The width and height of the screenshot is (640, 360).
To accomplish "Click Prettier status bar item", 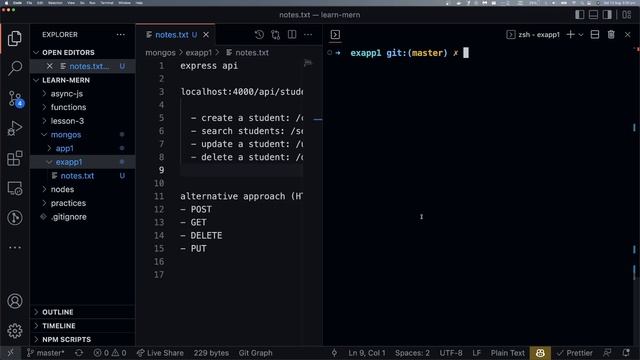I will coord(575,353).
